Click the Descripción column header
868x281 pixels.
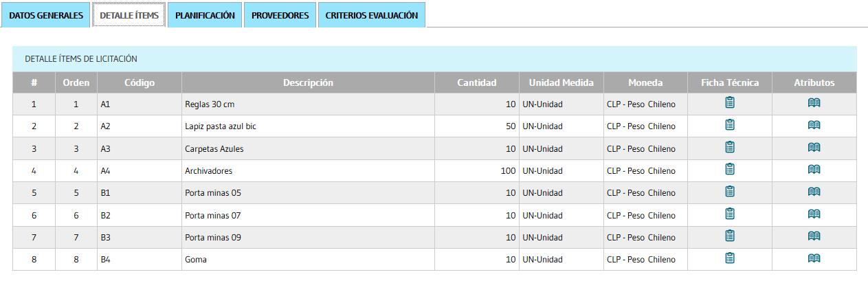(x=308, y=82)
